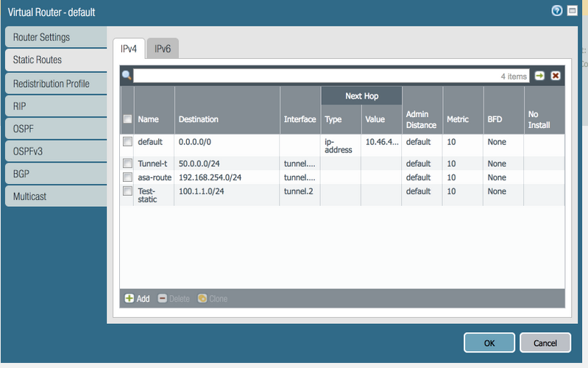588x368 pixels.
Task: Go to the Redistribution Profile section
Action: click(55, 83)
